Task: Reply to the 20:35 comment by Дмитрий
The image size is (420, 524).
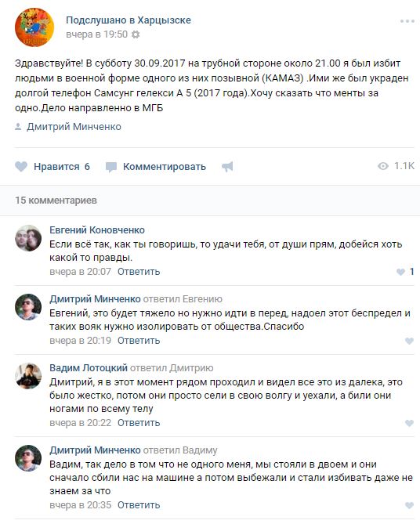Action: click(x=139, y=505)
